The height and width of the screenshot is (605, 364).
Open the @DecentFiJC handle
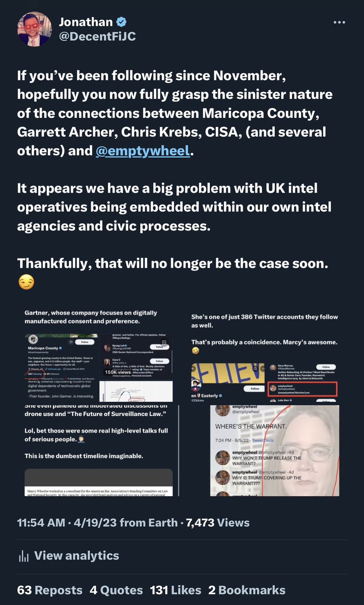[97, 37]
